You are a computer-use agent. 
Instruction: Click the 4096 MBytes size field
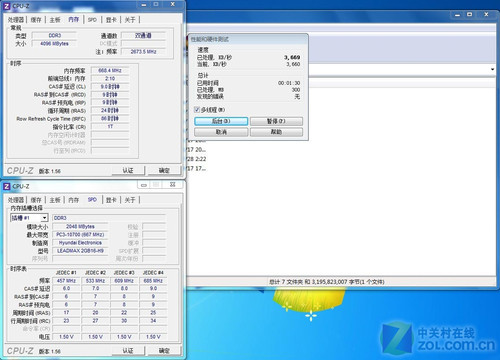(55, 44)
